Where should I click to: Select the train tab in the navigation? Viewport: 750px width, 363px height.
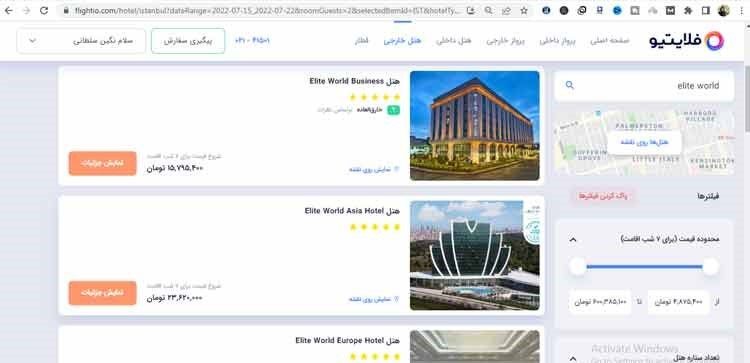(362, 41)
